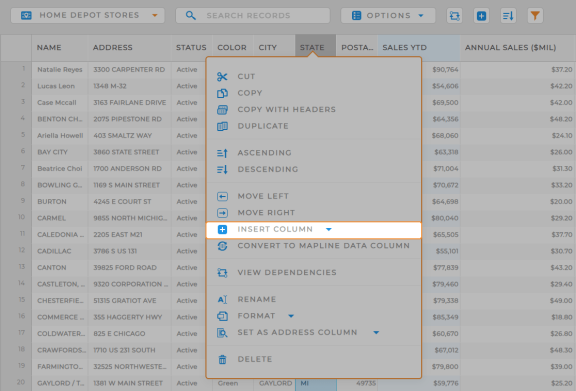The height and width of the screenshot is (391, 576).
Task: Click the $85,349 sales value
Action: point(445,317)
